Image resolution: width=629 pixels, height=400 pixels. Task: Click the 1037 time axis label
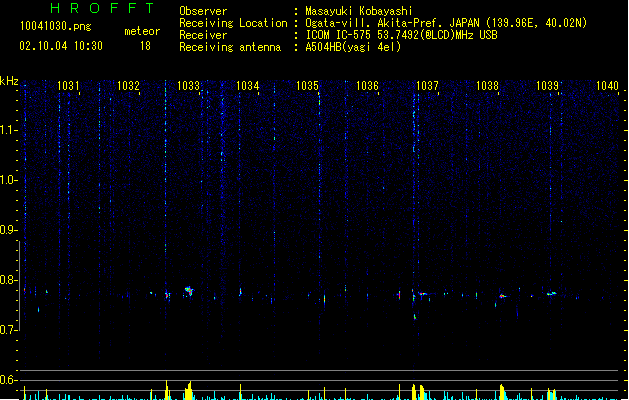pyautogui.click(x=427, y=86)
